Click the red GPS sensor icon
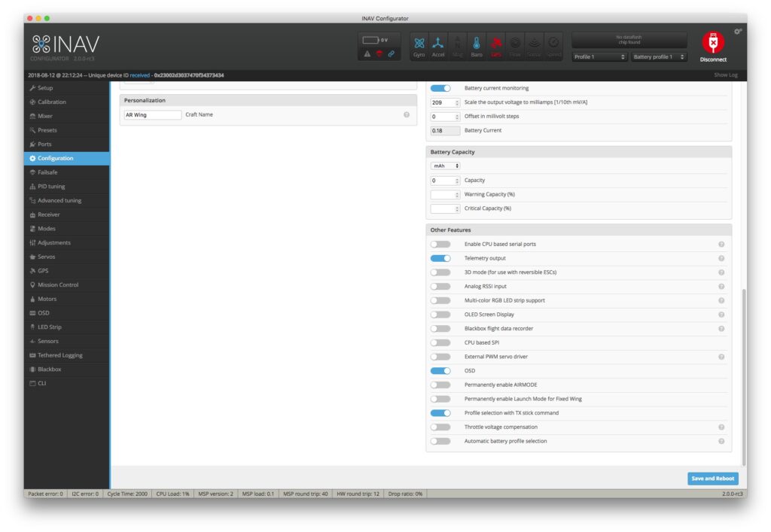 coord(496,44)
